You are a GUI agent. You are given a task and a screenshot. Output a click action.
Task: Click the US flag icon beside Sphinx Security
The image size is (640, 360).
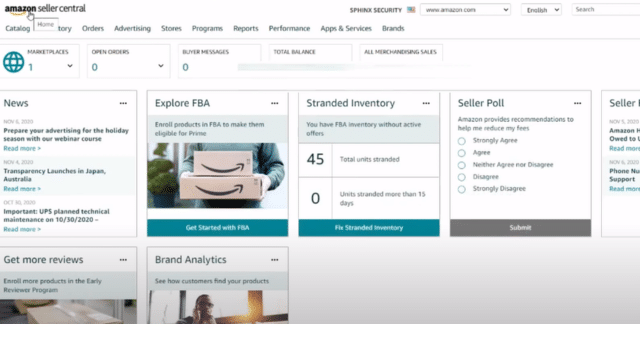[x=411, y=10]
